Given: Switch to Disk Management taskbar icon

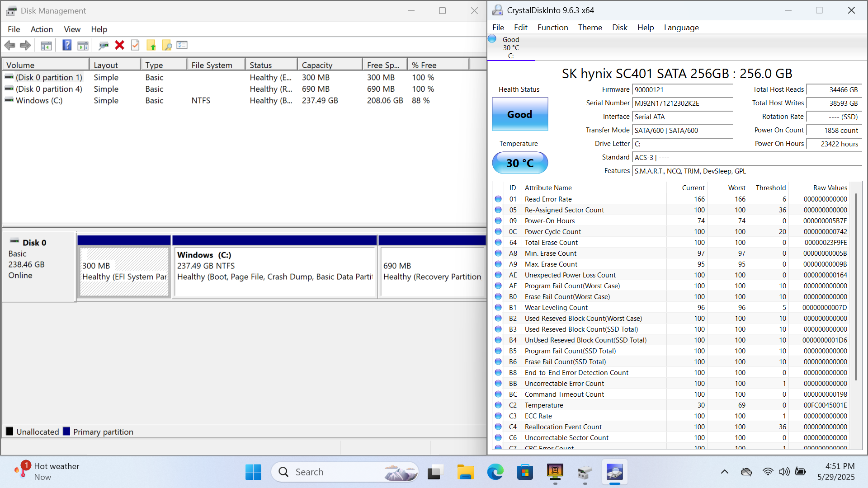Looking at the screenshot, I should (585, 472).
